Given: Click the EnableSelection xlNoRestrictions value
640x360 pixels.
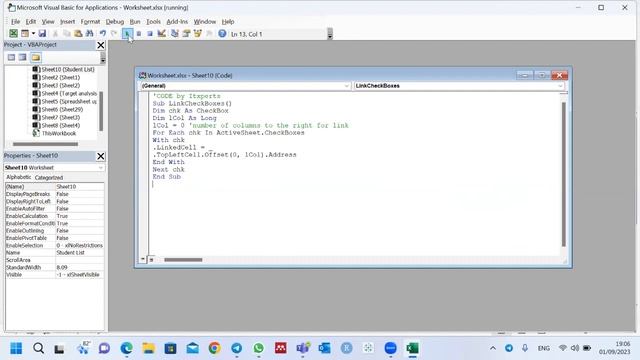Looking at the screenshot, I should coord(80,245).
